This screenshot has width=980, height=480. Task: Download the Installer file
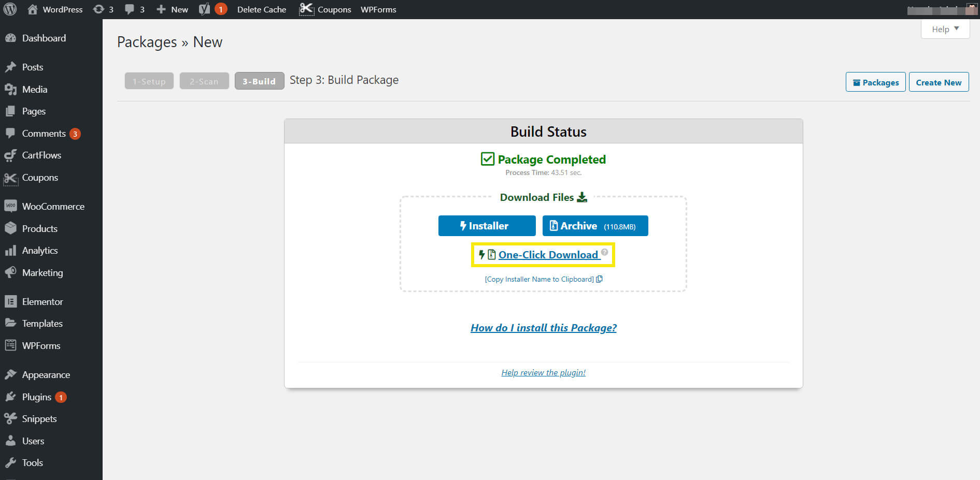click(487, 226)
